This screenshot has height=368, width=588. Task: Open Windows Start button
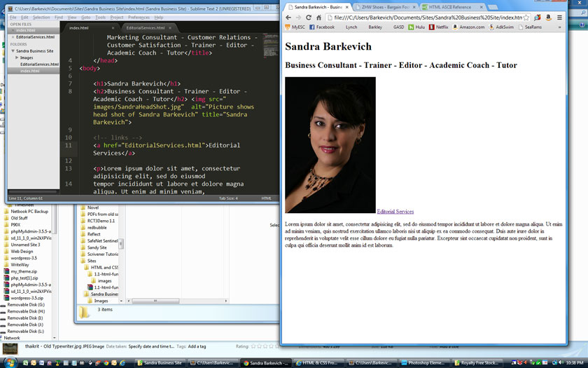10,363
